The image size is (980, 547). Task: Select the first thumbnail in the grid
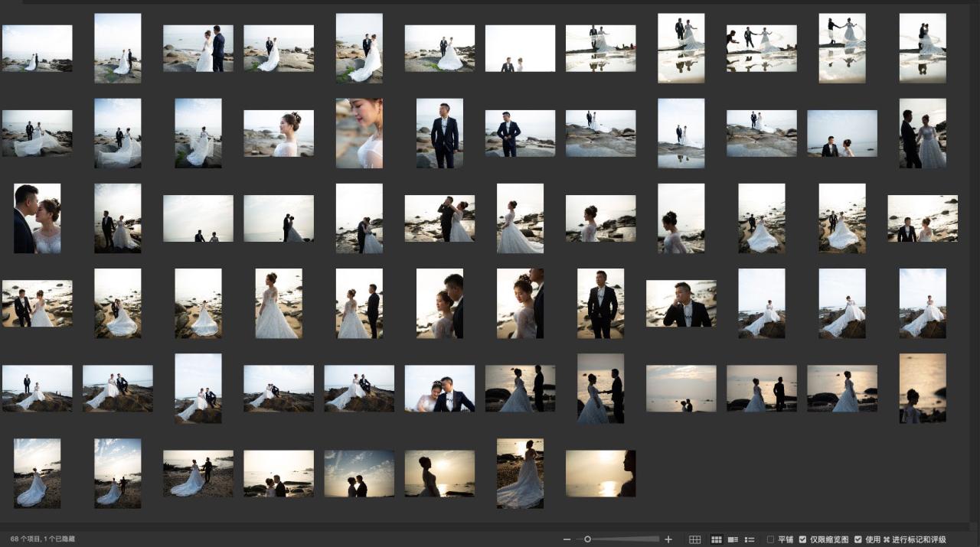[37, 48]
